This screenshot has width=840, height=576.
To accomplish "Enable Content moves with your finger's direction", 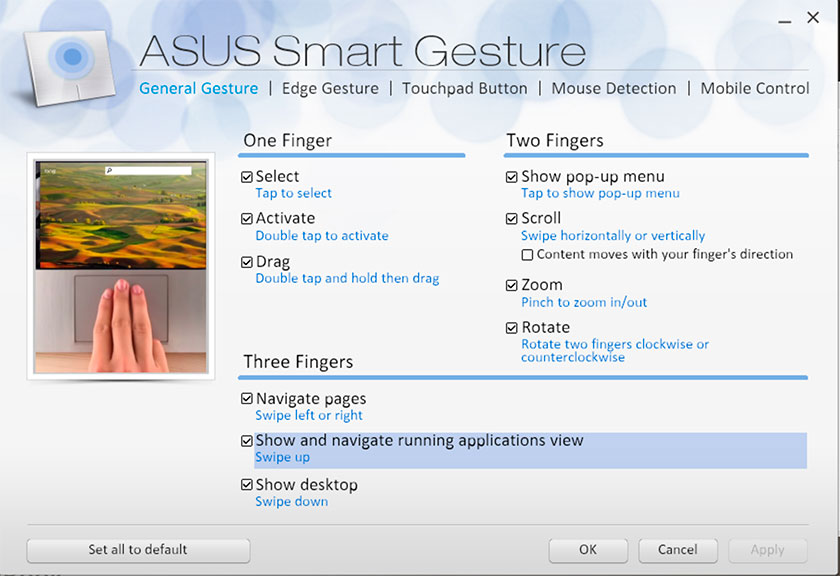I will [x=527, y=255].
